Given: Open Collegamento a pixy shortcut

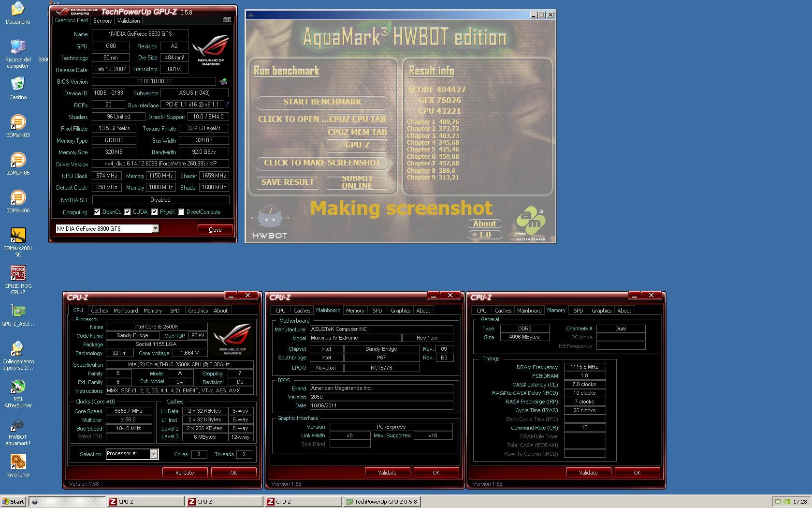Looking at the screenshot, I should (18, 356).
